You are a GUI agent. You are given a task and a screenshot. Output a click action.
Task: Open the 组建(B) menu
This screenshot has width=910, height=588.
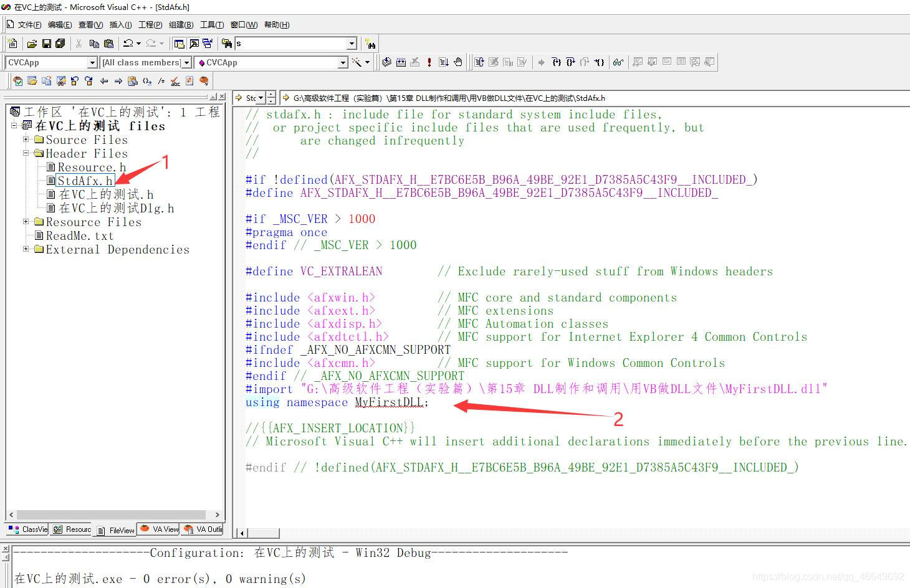tap(181, 25)
